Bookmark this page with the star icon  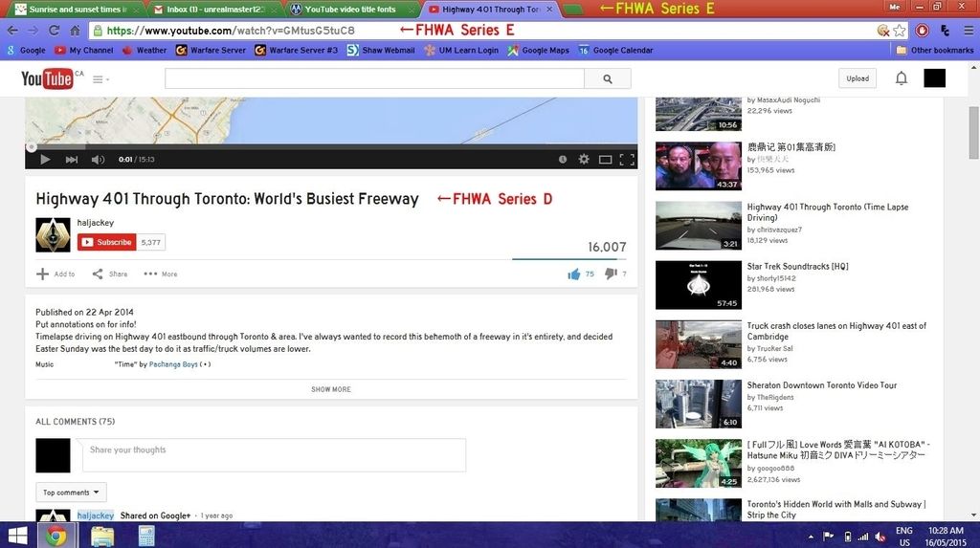coord(900,30)
